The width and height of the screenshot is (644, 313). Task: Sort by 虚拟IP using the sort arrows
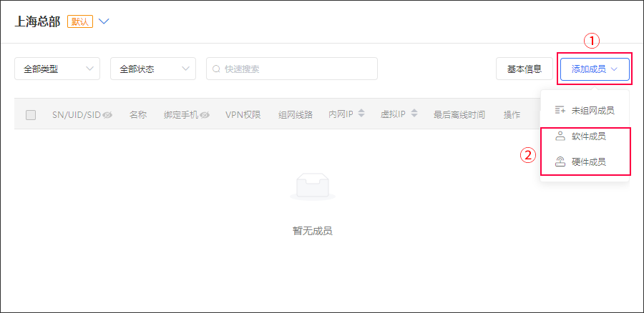pyautogui.click(x=413, y=114)
